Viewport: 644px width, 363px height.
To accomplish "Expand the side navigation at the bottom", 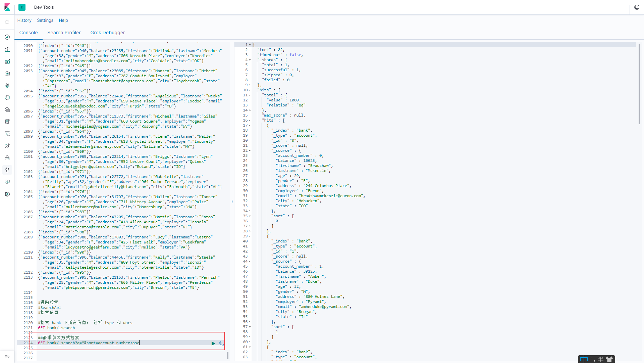I will 7,357.
